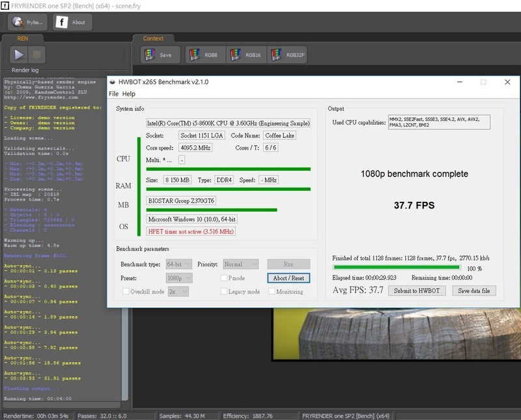The height and width of the screenshot is (420, 521).
Task: Open the Benchmark type 64-bit dropdown
Action: click(179, 264)
